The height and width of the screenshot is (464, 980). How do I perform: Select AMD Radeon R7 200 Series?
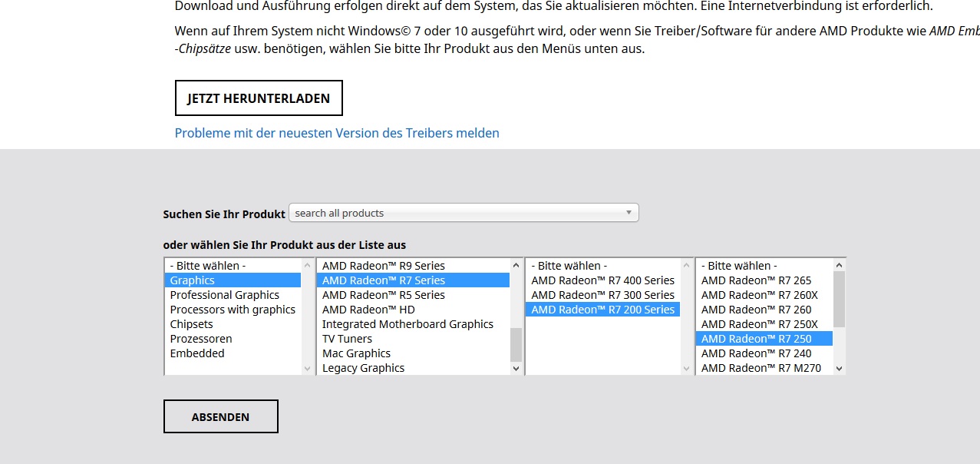(603, 310)
